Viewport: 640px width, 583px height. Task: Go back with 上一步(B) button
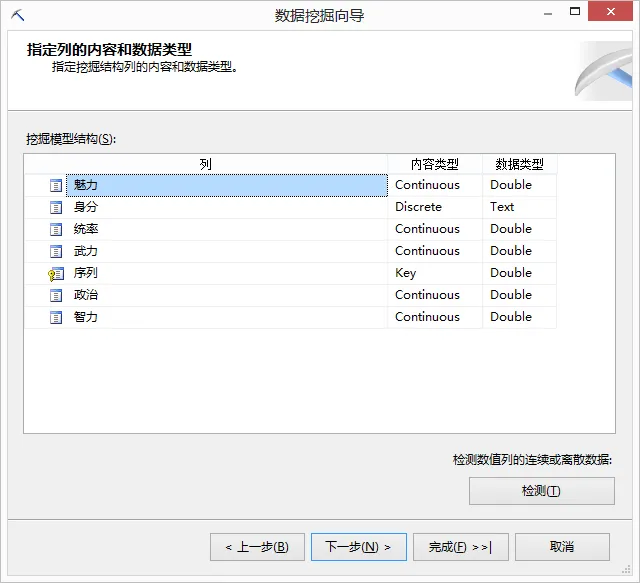[257, 547]
